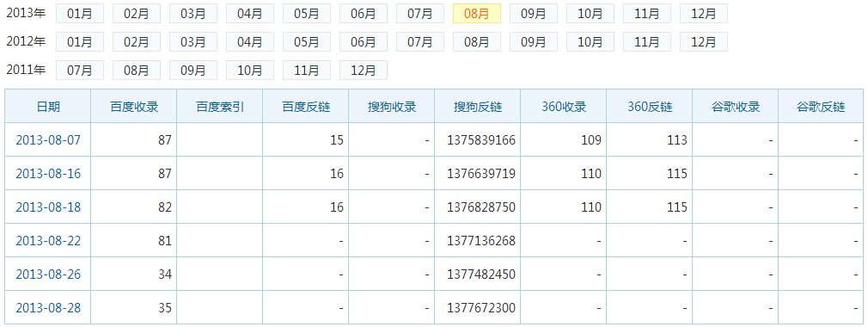Select 11月 in the 2013年 row
The width and height of the screenshot is (868, 327).
pos(647,13)
